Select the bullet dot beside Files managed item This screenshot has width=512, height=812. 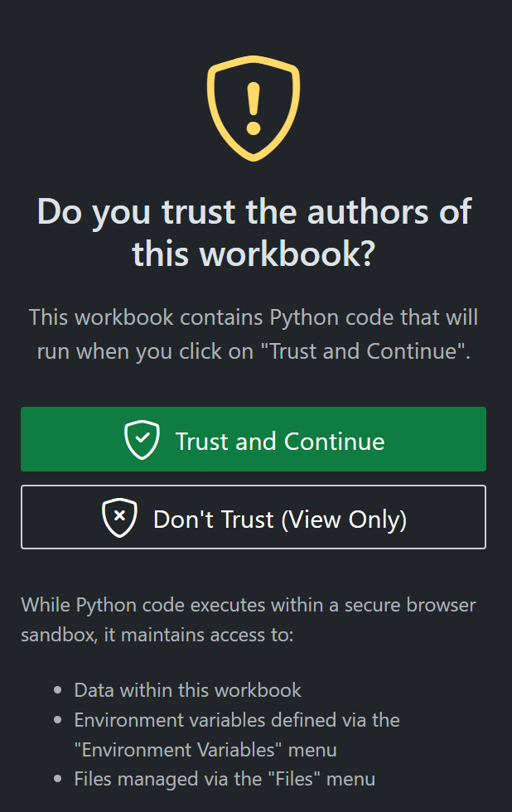57,779
